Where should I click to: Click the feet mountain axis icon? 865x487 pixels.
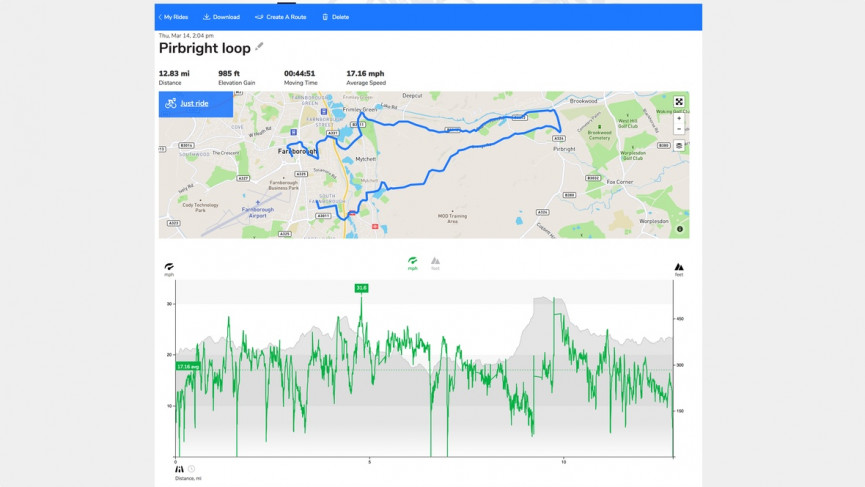click(679, 267)
